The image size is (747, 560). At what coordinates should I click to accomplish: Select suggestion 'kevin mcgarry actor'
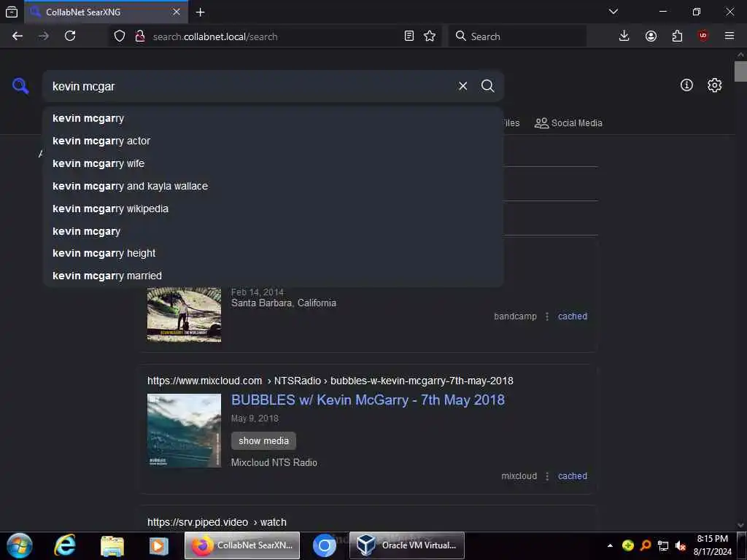coord(273,141)
